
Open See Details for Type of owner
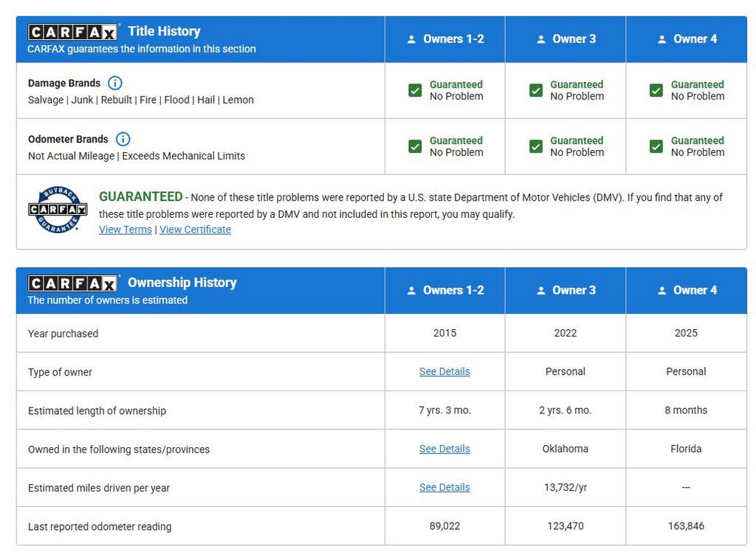[x=444, y=372]
